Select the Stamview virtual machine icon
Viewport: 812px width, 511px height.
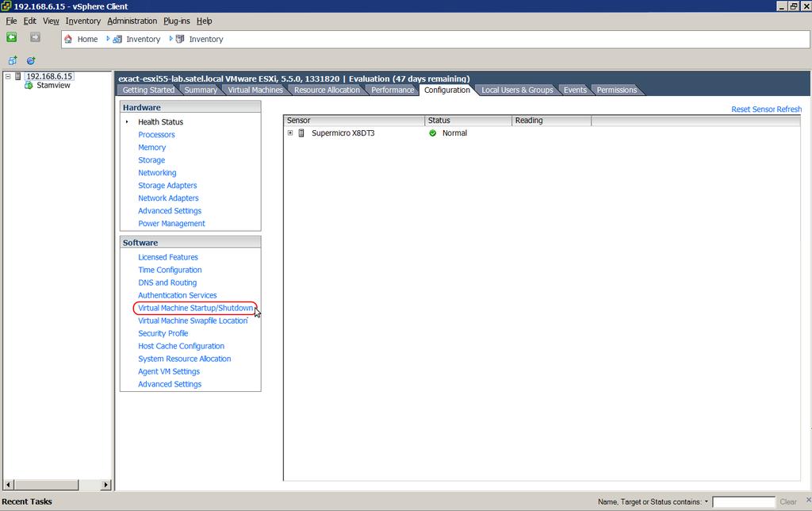pyautogui.click(x=29, y=85)
